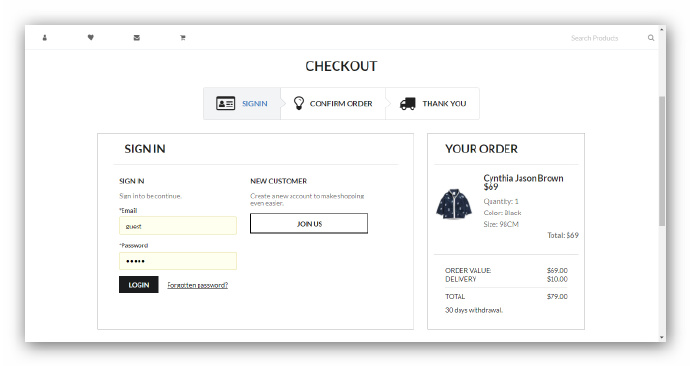The width and height of the screenshot is (690, 366).
Task: Click the delivery truck icon
Action: click(x=407, y=104)
